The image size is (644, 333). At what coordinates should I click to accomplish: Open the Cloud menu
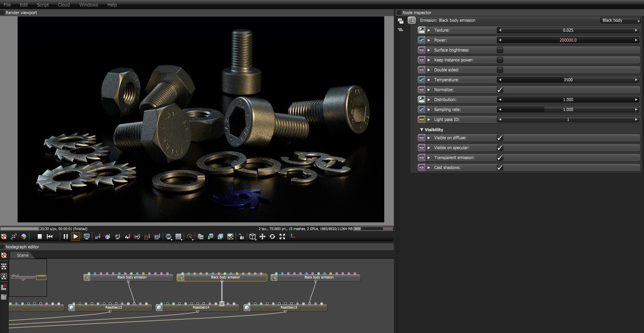click(64, 5)
